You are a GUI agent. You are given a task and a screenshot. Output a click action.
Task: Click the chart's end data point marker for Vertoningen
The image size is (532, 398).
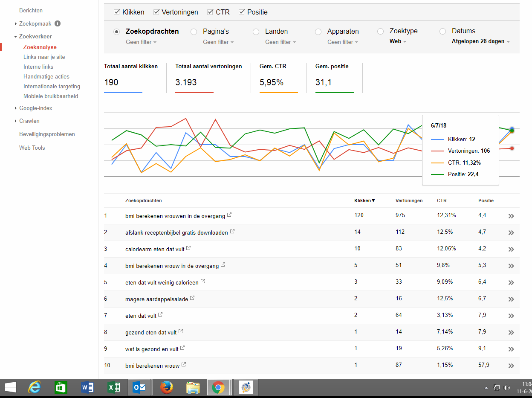coord(512,148)
